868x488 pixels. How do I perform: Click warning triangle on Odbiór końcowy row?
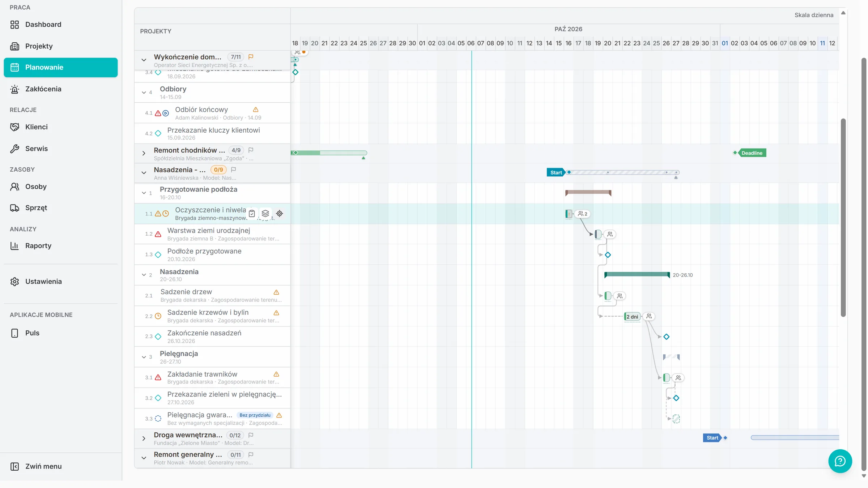(x=256, y=110)
